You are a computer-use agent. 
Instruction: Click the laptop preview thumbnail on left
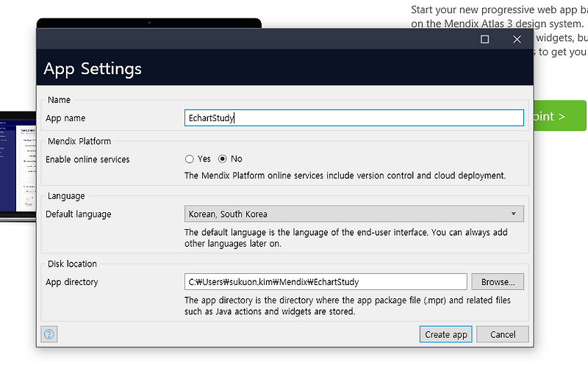[x=18, y=166]
